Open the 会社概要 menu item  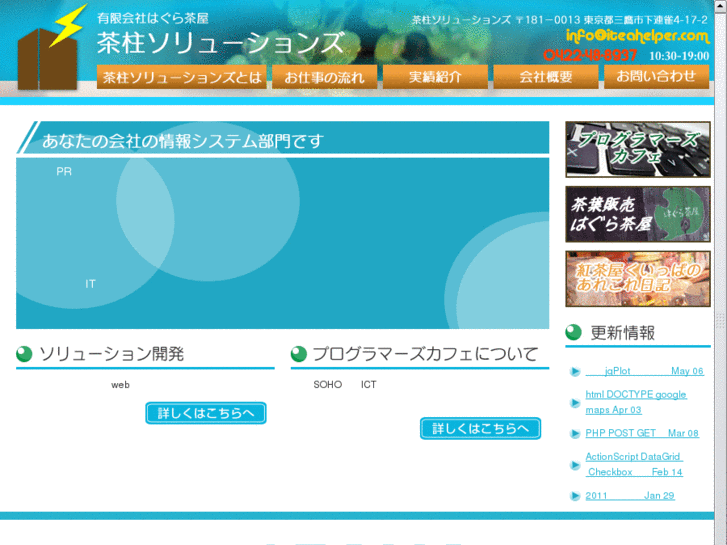pyautogui.click(x=546, y=77)
